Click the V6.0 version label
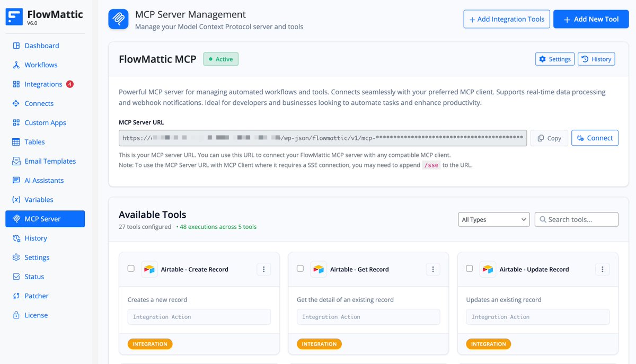Viewport: 636px width, 364px height. coord(32,23)
